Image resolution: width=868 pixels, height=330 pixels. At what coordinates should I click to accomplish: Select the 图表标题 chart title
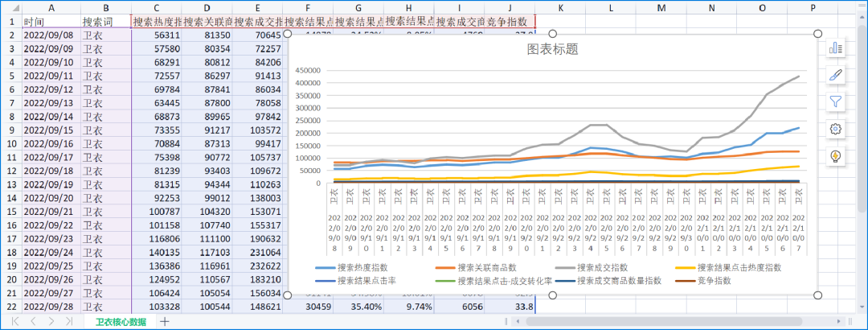coord(552,49)
